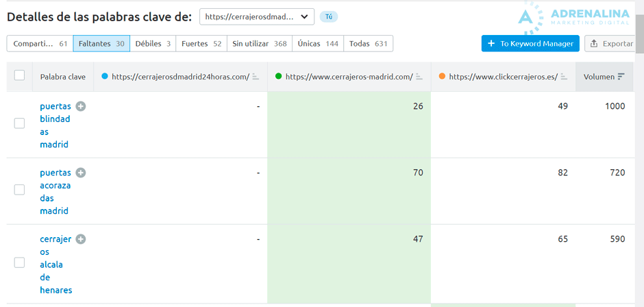
Task: Switch to the Débiles 3 tab
Action: tap(153, 44)
